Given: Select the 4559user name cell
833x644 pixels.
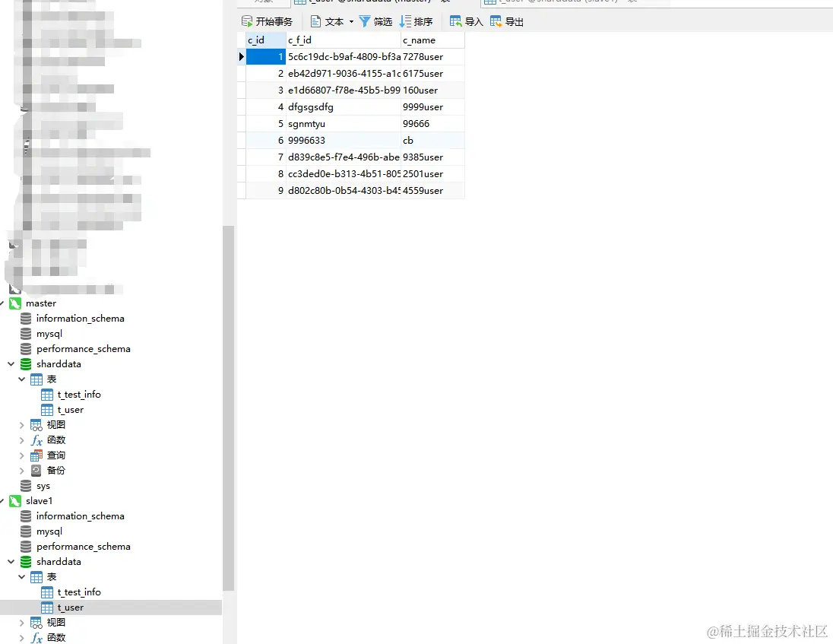Looking at the screenshot, I should point(432,191).
